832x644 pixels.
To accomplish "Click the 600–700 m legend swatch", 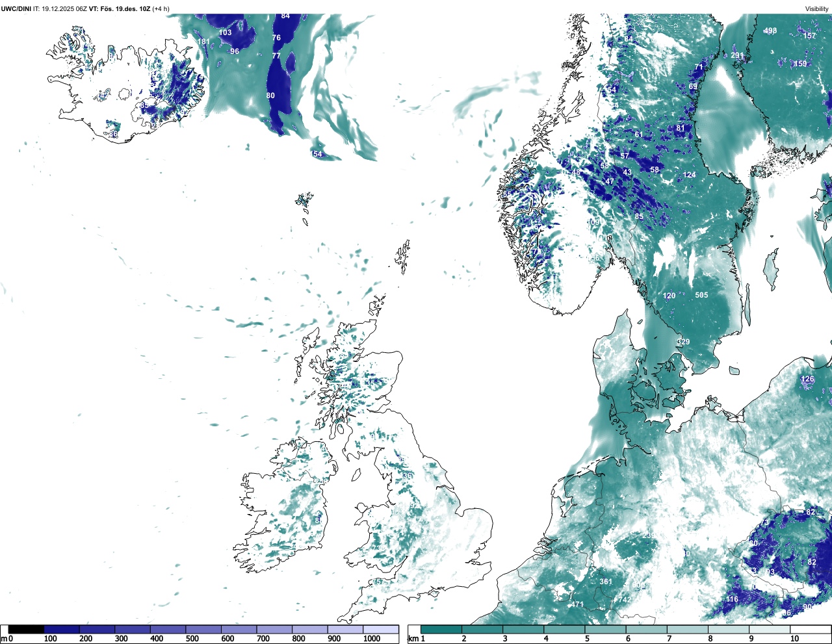I will [239, 630].
